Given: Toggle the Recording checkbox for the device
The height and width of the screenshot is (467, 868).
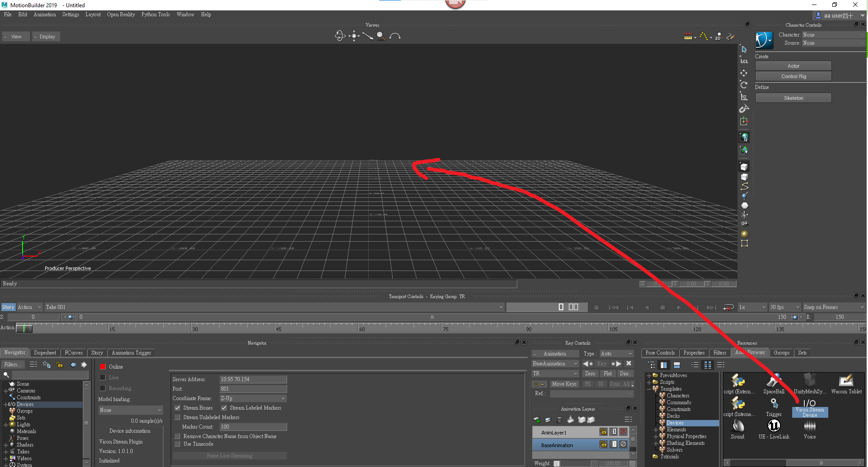Looking at the screenshot, I should click(103, 388).
